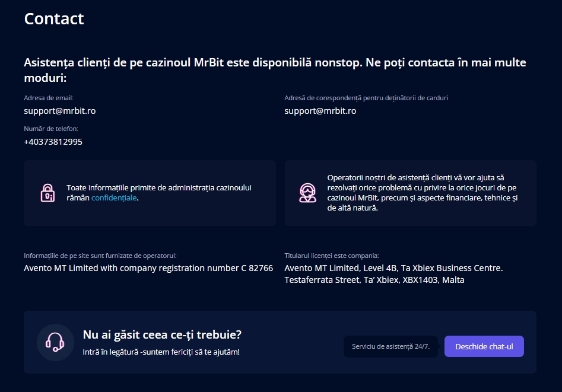Click the text Adresa de email:

(49, 98)
